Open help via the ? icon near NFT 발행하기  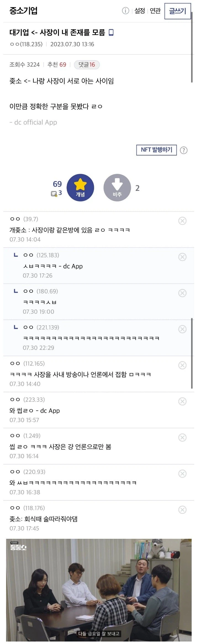tap(184, 150)
